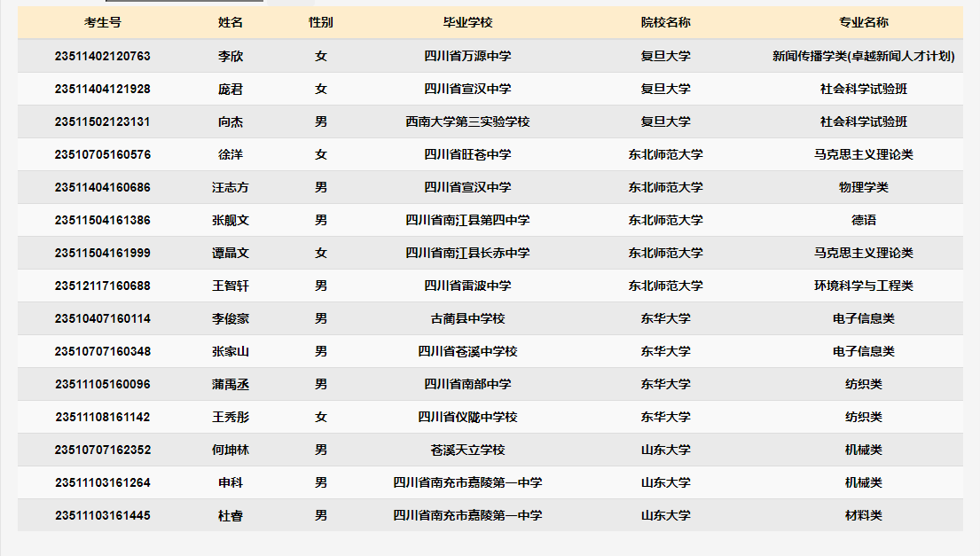Select exam number 23512117160688
980x556 pixels.
103,286
